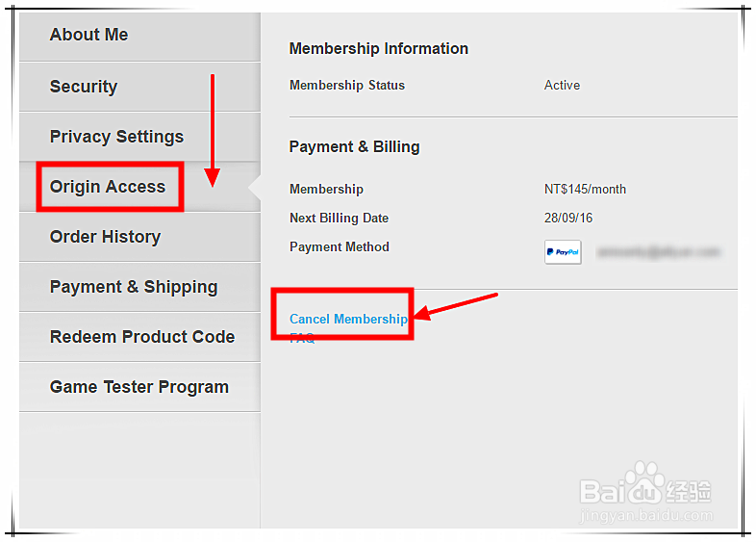This screenshot has width=756, height=542.
Task: Click the NT$145/month membership price
Action: [585, 189]
